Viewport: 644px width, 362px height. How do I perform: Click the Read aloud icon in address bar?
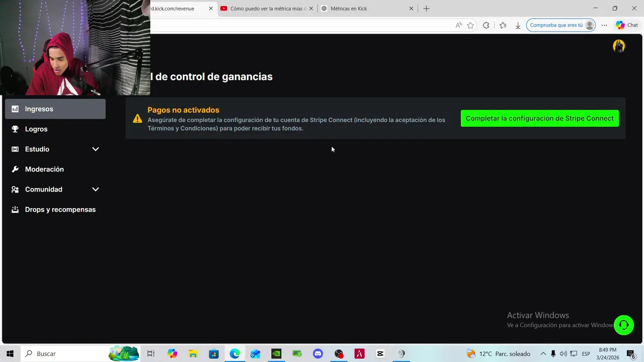(458, 25)
